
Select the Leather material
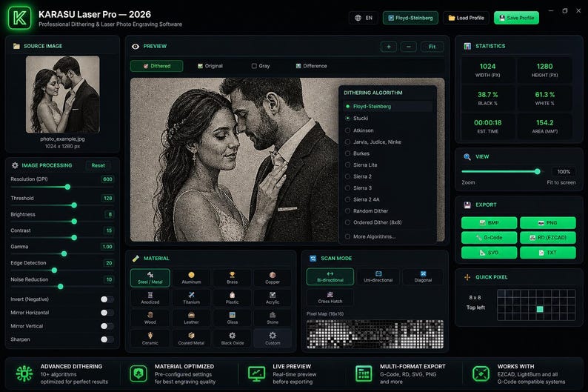pyautogui.click(x=191, y=318)
